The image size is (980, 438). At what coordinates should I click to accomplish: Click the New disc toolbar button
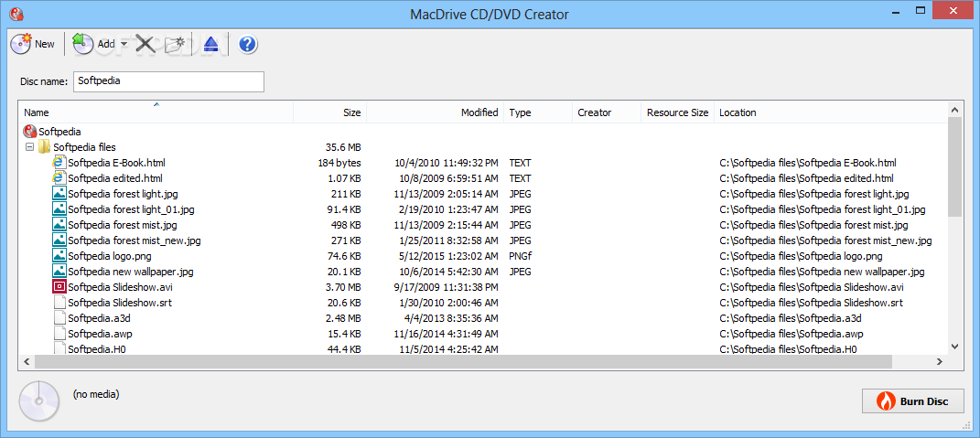coord(33,44)
